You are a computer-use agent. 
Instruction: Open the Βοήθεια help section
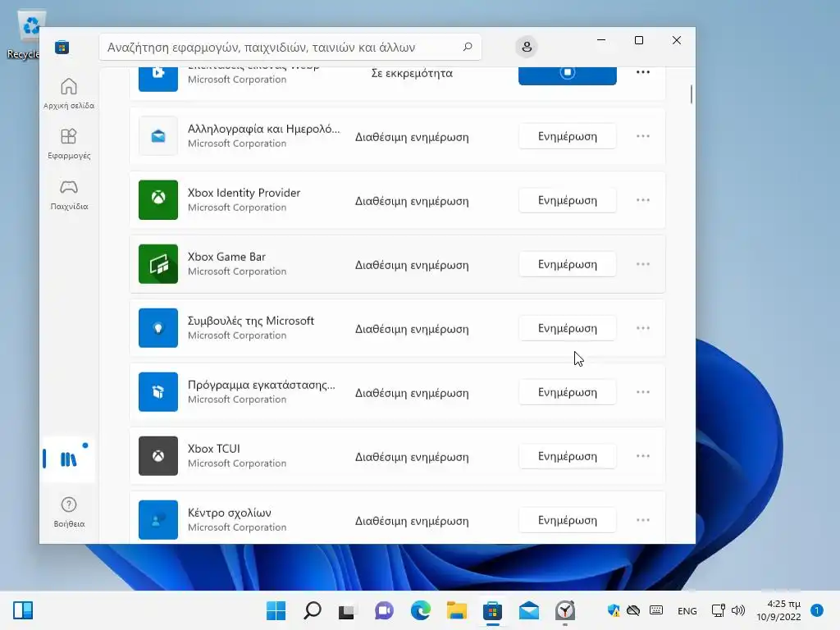[69, 512]
